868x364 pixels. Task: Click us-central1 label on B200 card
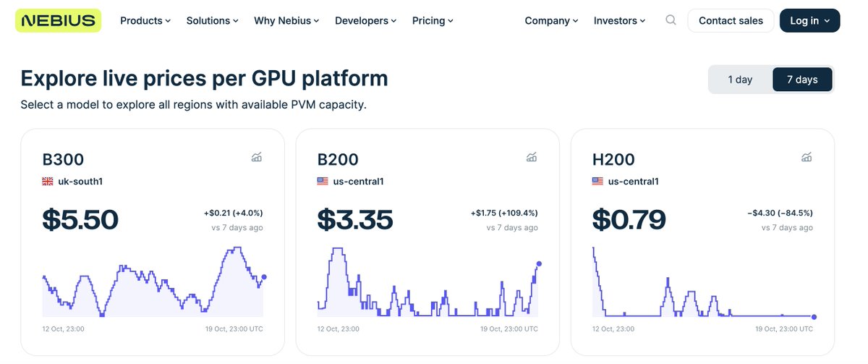click(x=358, y=181)
